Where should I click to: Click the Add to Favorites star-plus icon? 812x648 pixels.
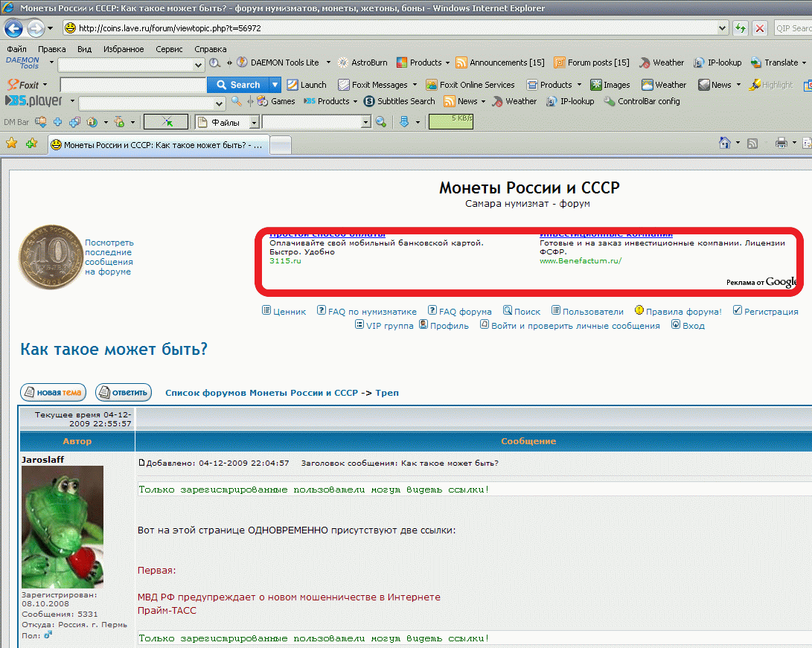click(x=31, y=144)
